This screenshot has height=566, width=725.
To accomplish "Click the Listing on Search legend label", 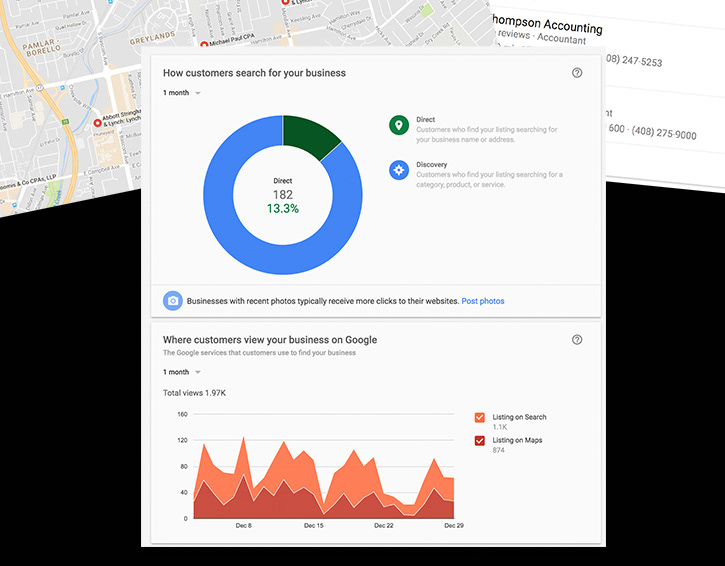I will (x=519, y=417).
